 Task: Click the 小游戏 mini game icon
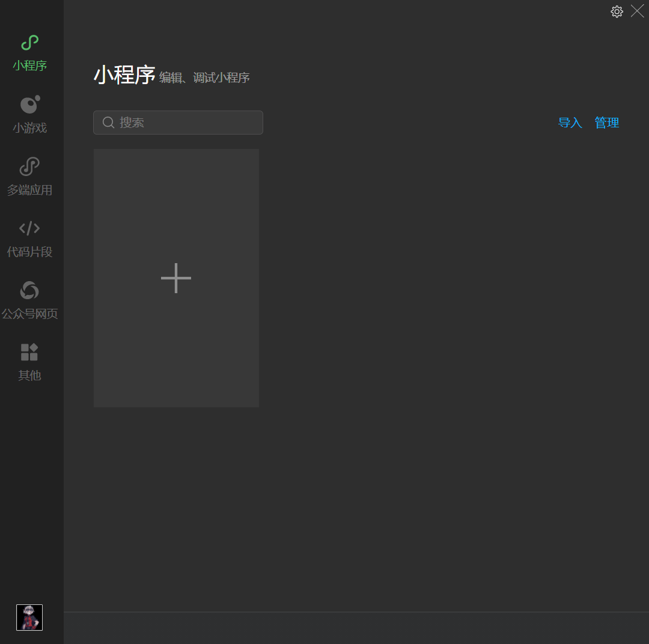[29, 105]
